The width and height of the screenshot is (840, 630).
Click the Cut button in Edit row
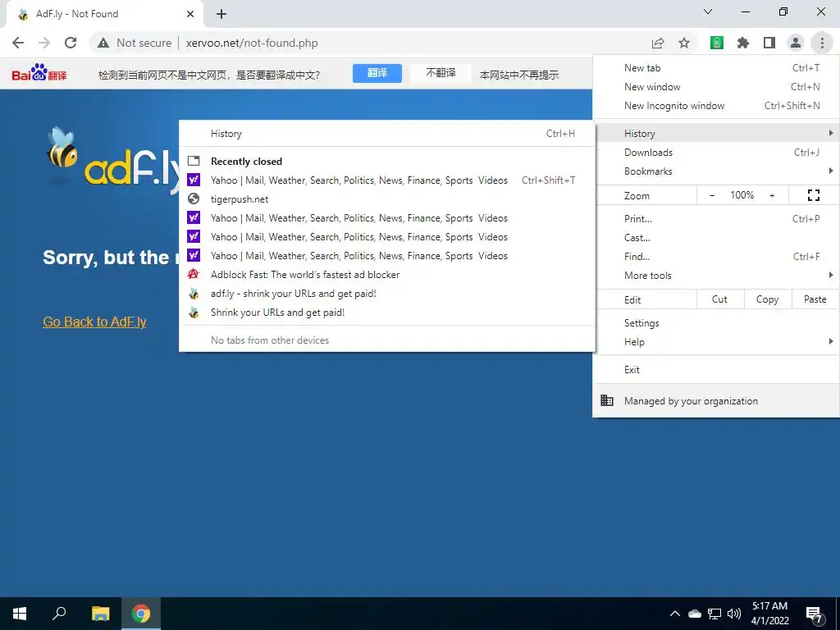(x=720, y=299)
